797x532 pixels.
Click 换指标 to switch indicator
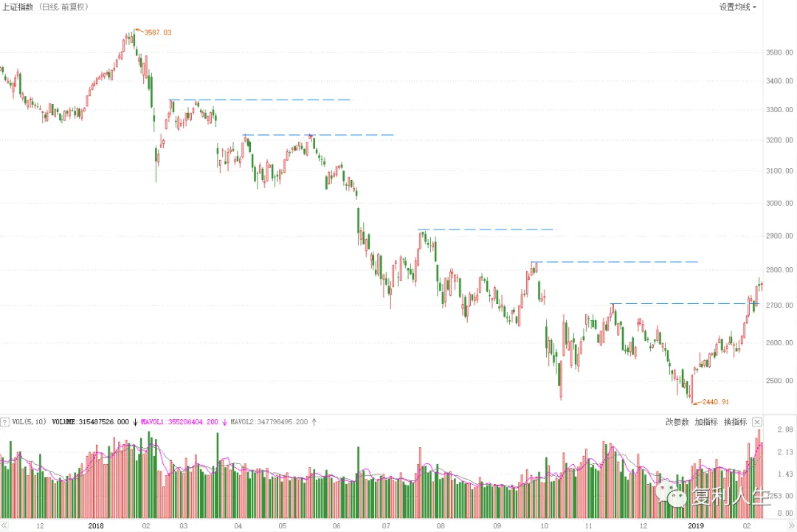tap(735, 422)
